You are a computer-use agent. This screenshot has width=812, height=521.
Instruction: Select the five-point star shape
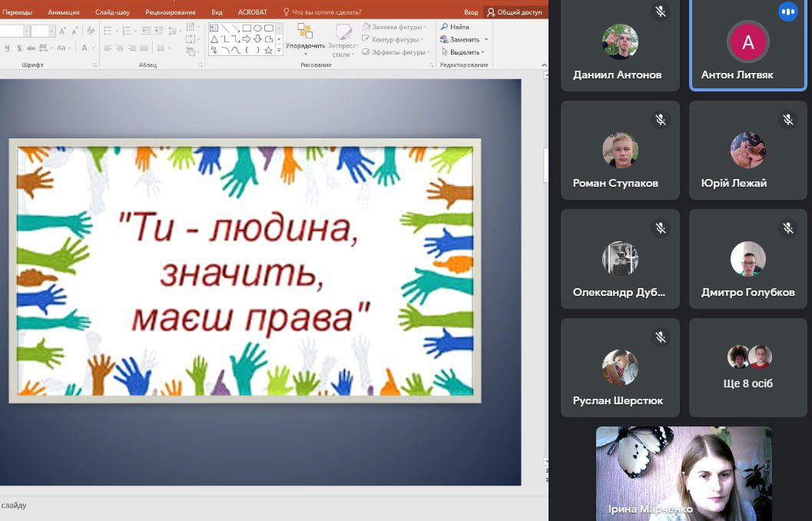point(268,50)
